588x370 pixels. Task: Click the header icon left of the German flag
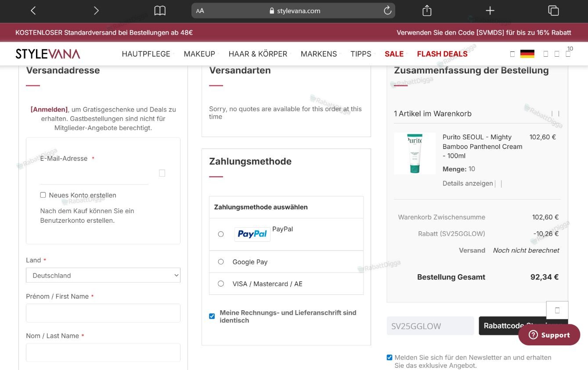coord(512,54)
